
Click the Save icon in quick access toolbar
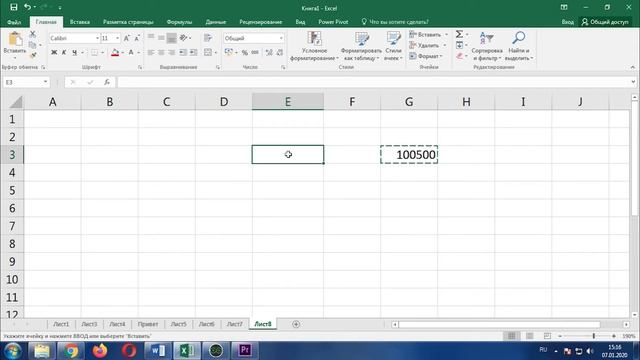(x=13, y=7)
